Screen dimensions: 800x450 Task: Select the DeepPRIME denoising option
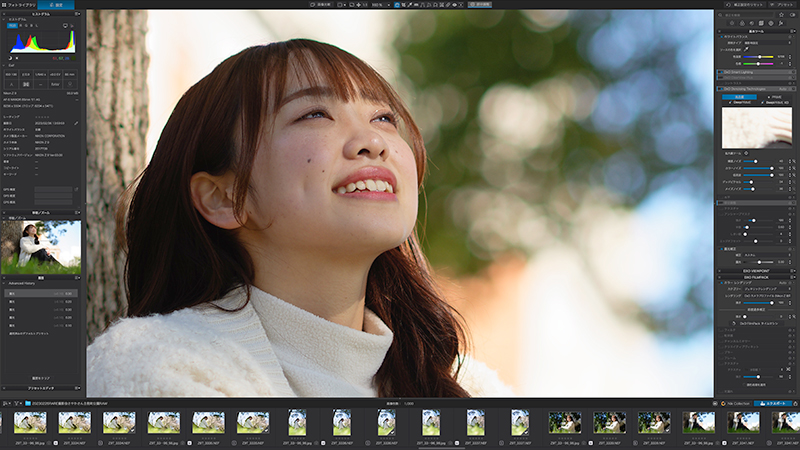tap(740, 103)
